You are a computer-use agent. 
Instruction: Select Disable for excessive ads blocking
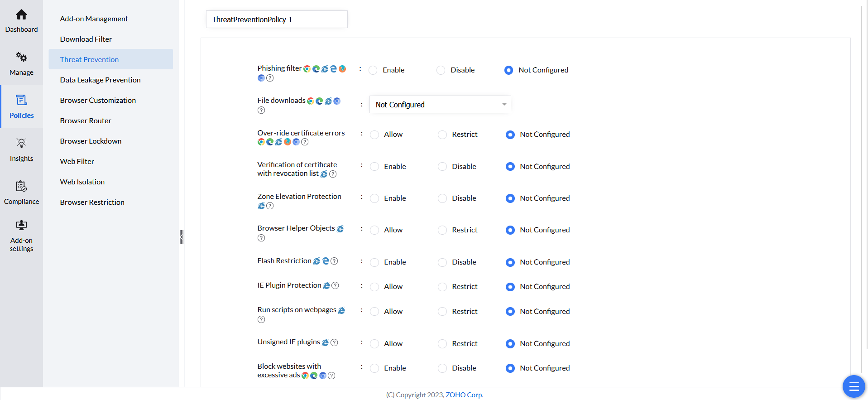[442, 368]
